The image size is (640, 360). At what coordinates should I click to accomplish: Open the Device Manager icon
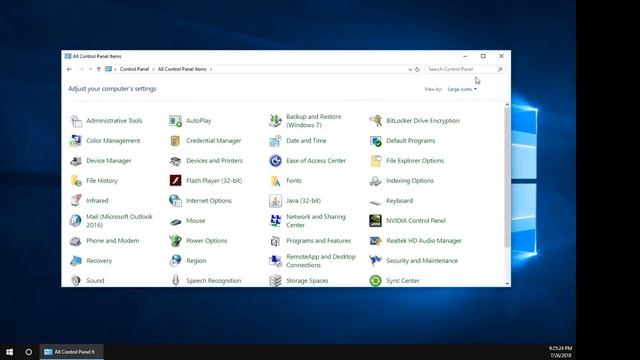[76, 161]
